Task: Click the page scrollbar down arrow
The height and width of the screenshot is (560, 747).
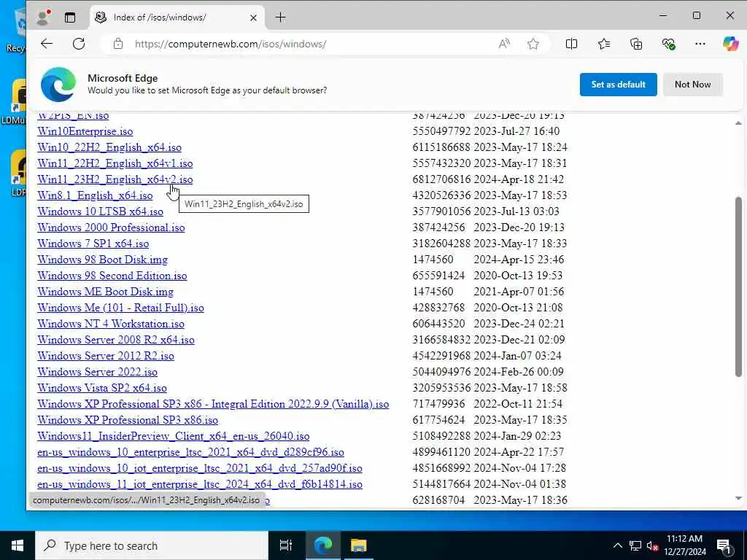Action: 738,498
